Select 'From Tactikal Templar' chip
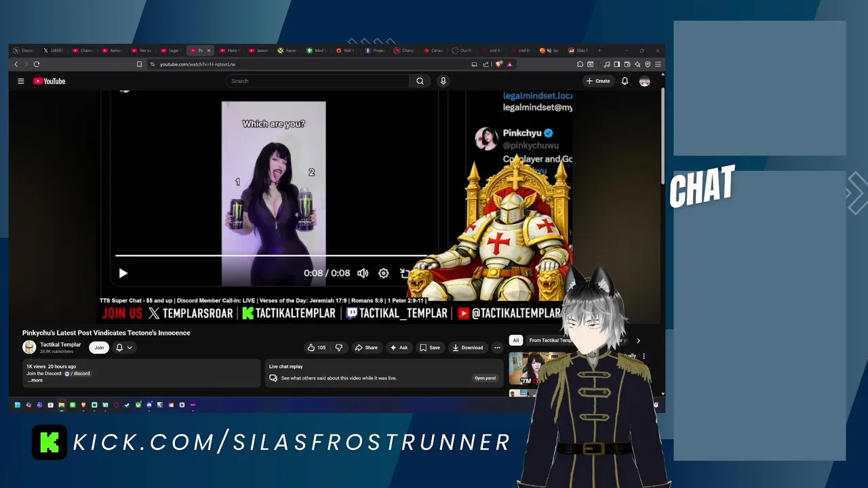 click(x=549, y=340)
